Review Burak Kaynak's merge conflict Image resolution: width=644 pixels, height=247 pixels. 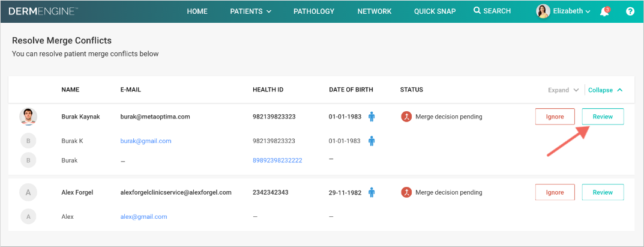603,117
